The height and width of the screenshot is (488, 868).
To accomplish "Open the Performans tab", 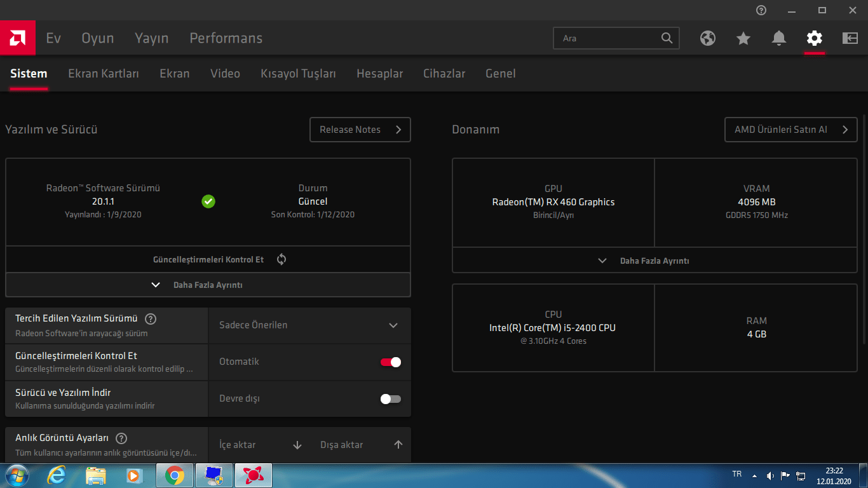I will tap(226, 38).
